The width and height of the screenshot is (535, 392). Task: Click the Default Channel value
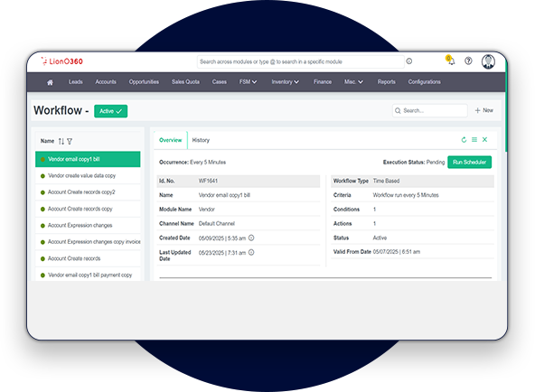tap(217, 224)
